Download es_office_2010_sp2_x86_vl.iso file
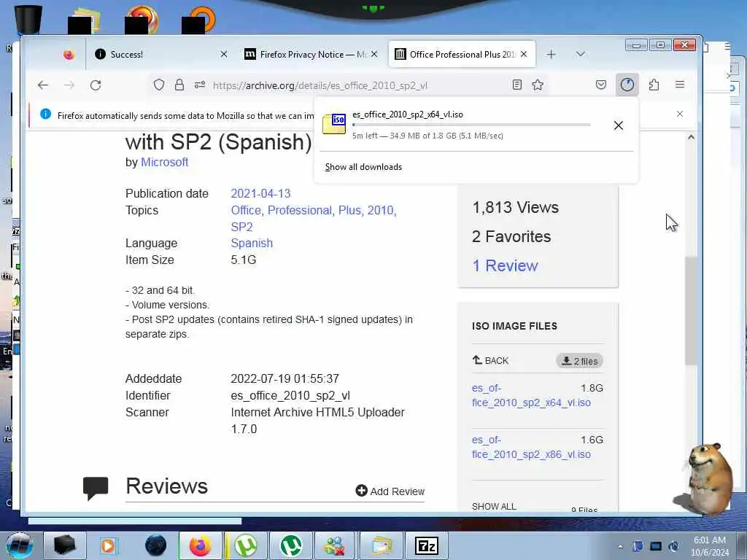This screenshot has height=560, width=747. coord(531,447)
